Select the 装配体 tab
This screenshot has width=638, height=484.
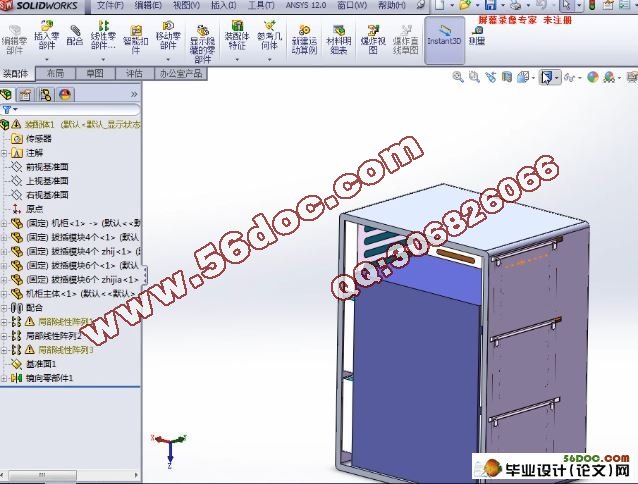pos(16,73)
